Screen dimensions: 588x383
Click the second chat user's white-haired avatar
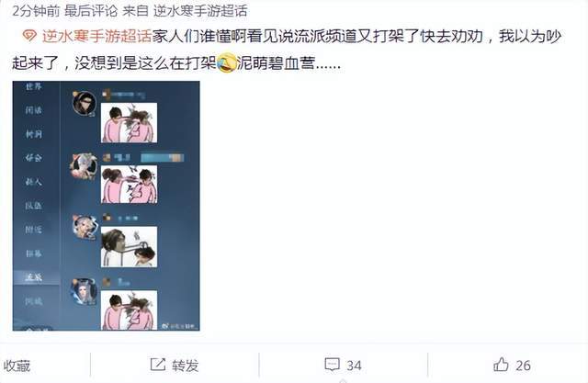click(84, 166)
